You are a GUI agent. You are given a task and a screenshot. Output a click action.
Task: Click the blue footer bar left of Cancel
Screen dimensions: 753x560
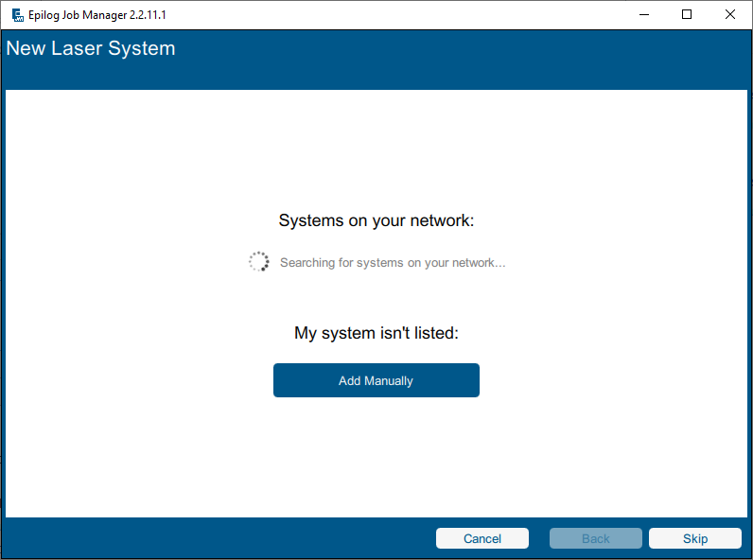pyautogui.click(x=218, y=538)
